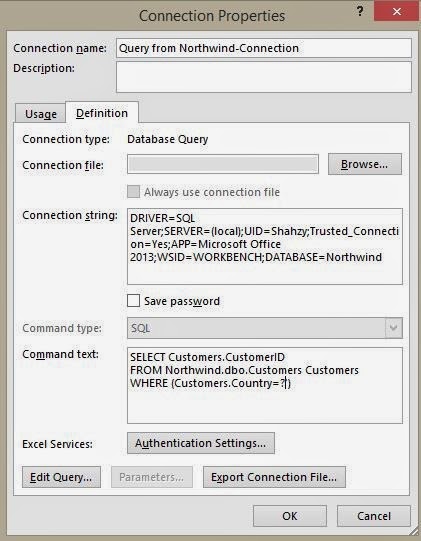
Task: Click the Command type dropdown arrow
Action: 394,328
